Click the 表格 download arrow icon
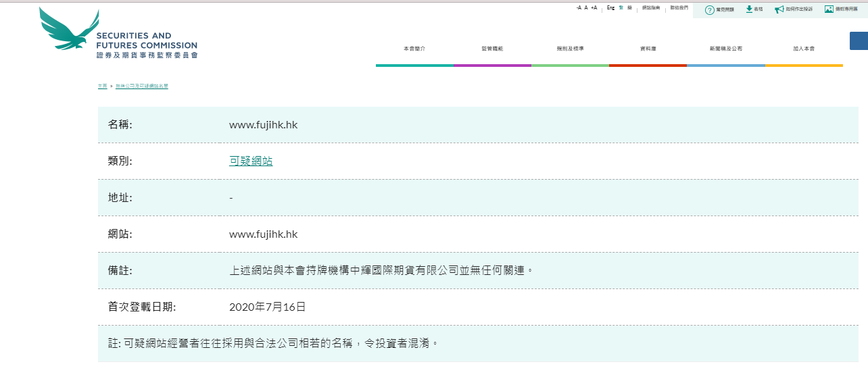The width and height of the screenshot is (868, 381). point(749,9)
